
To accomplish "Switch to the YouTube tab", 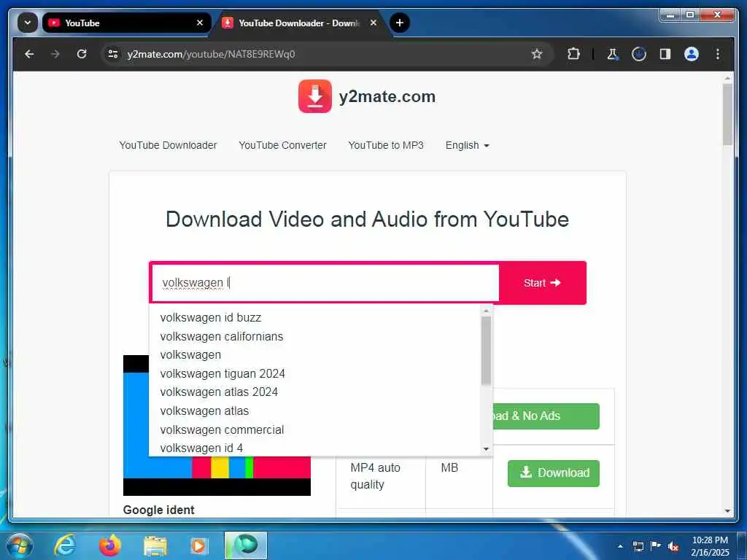I will tap(126, 23).
